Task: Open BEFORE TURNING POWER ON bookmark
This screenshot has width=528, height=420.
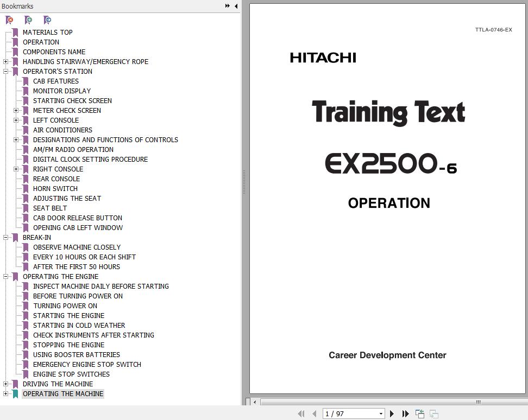Action: click(x=78, y=296)
